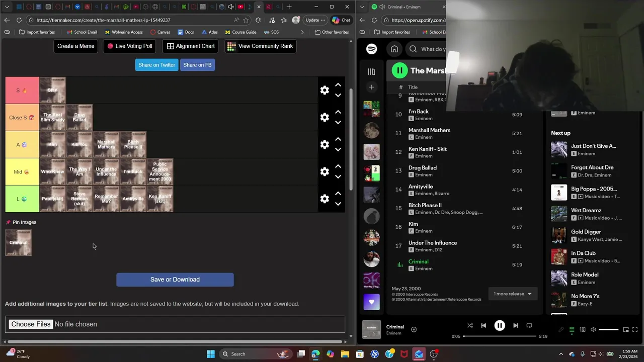Select the Drug Ballad tile in Close S

(x=79, y=118)
